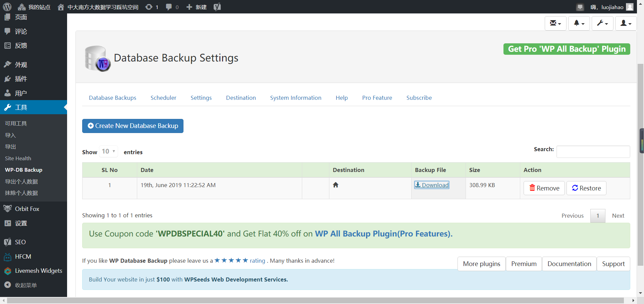Open Documentation button

(569, 264)
